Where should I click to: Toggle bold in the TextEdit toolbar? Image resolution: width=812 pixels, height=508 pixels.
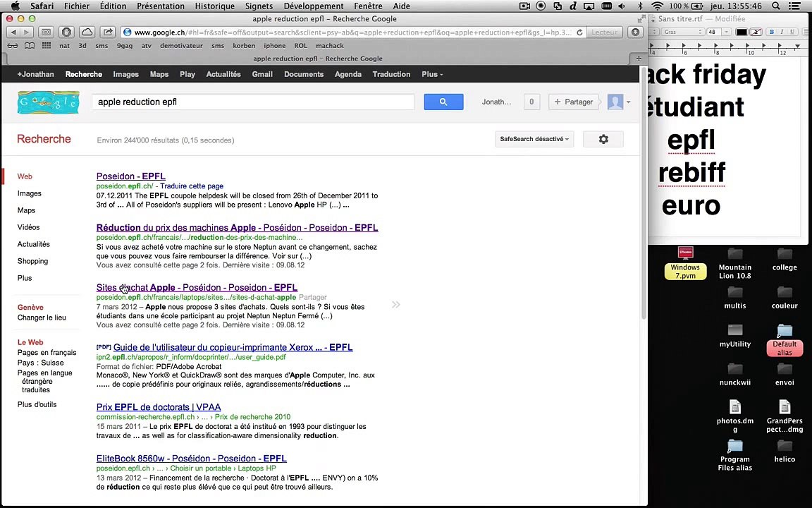click(772, 32)
